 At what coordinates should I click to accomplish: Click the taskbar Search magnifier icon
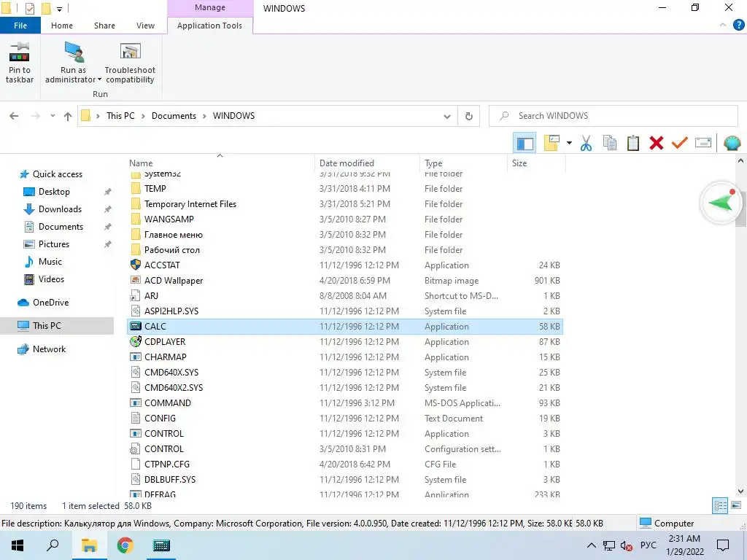(x=53, y=545)
